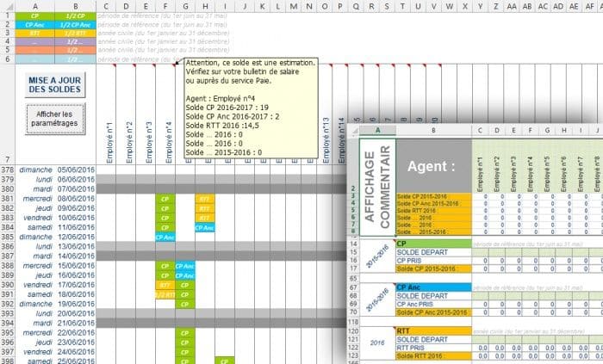603x364 pixels.
Task: Click SOLDE DEPART cell in row 68
Action: pos(434,296)
